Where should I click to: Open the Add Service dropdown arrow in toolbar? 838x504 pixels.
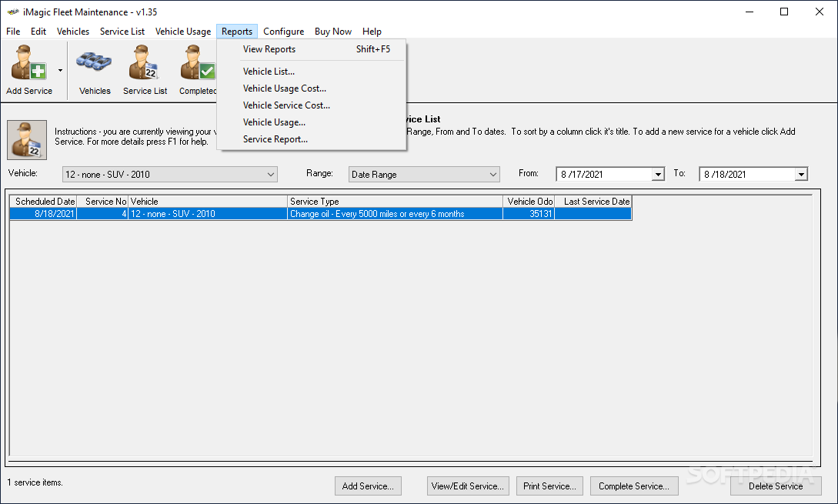[x=60, y=70]
